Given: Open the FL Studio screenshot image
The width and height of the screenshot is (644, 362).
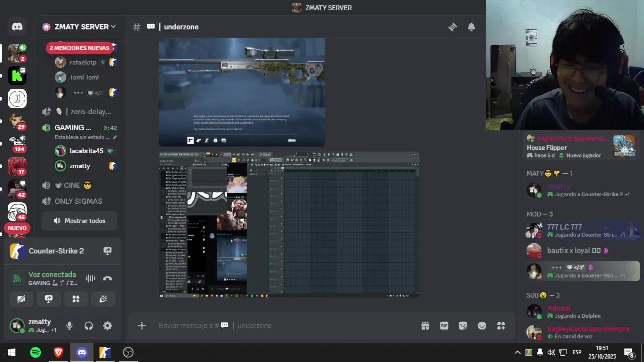Looking at the screenshot, I should (x=289, y=225).
